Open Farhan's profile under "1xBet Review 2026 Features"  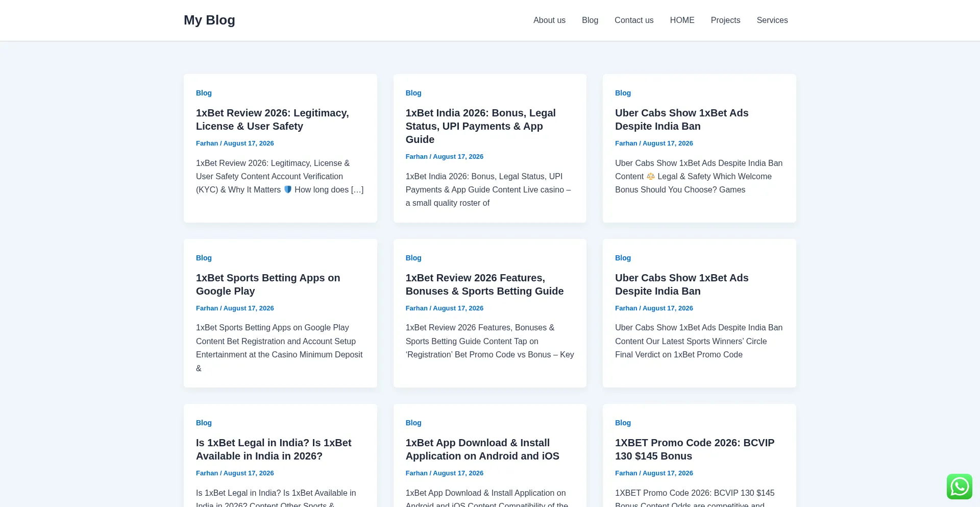416,308
